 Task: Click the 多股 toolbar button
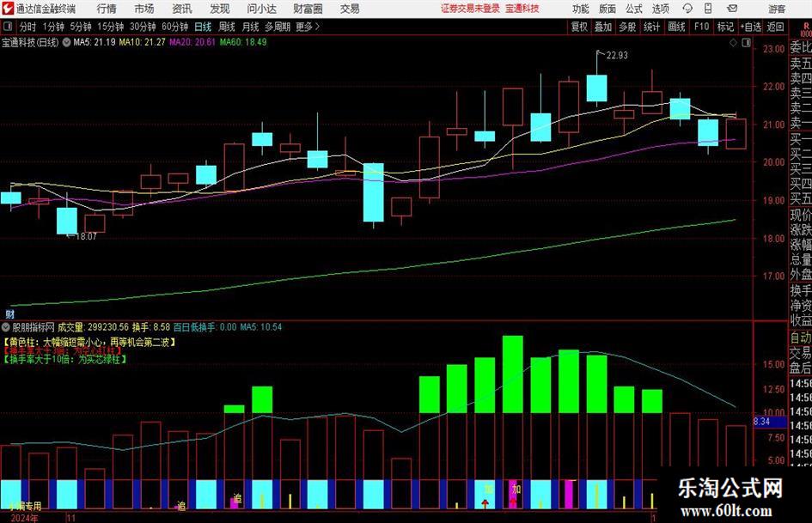coord(627,27)
